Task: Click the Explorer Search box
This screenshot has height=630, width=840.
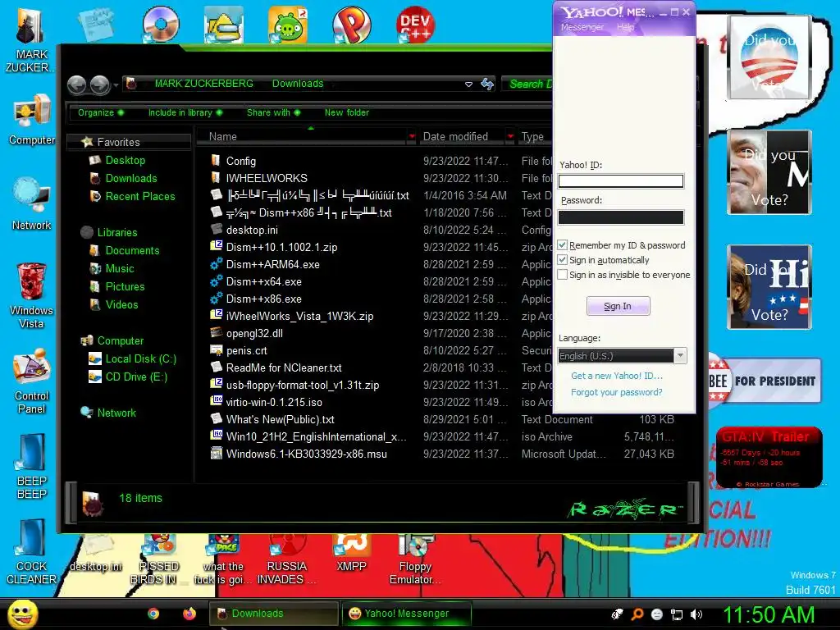Action: (x=527, y=84)
